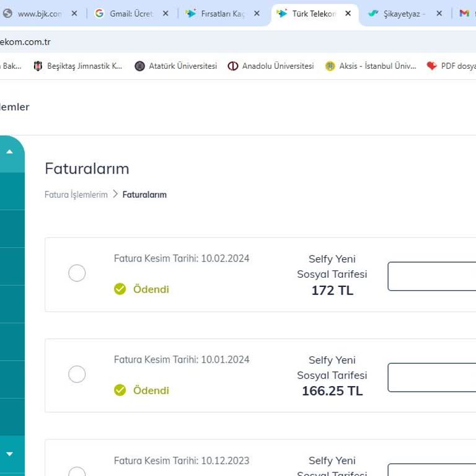Click the Beşiktaş crest bookmark icon
Image resolution: width=476 pixels, height=476 pixels.
[38, 66]
